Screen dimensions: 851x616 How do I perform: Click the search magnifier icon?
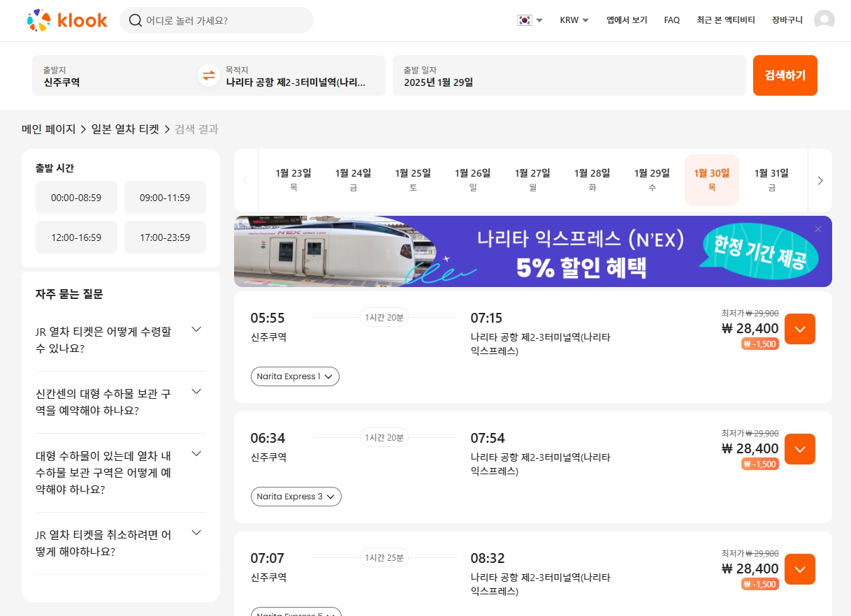136,20
